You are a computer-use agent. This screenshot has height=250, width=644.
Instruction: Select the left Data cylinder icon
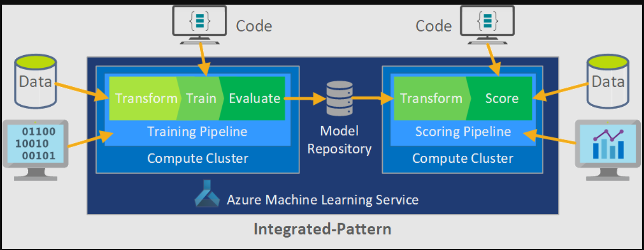(35, 81)
